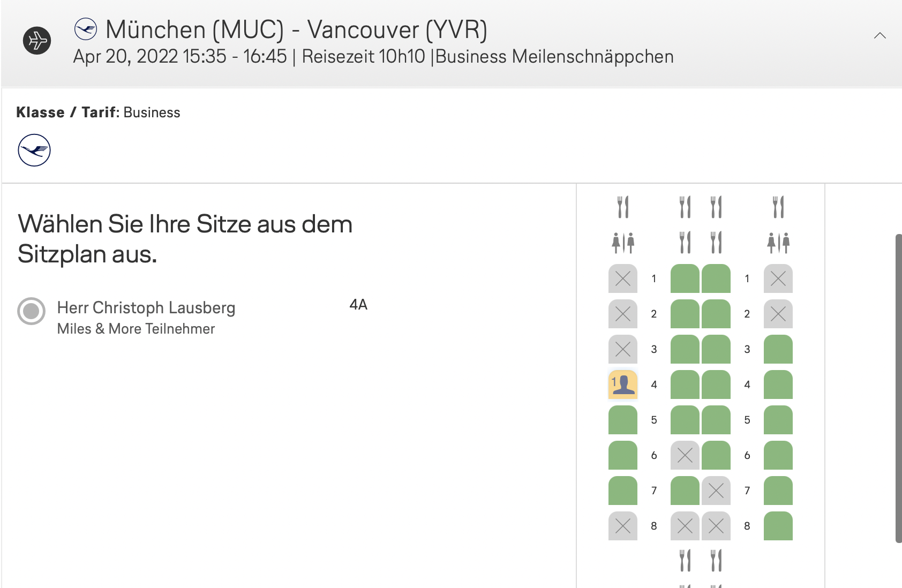The width and height of the screenshot is (902, 588).
Task: Choose the left window seat in row 6
Action: 623,455
